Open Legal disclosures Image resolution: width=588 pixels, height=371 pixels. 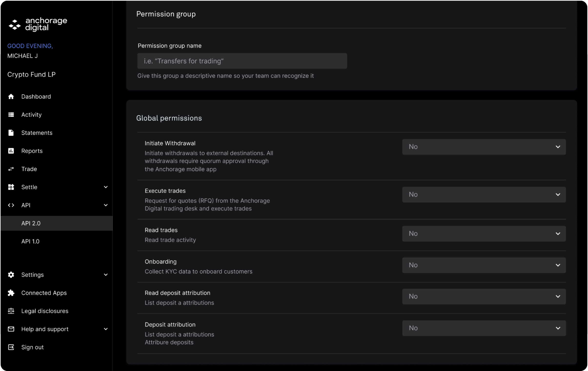tap(45, 311)
